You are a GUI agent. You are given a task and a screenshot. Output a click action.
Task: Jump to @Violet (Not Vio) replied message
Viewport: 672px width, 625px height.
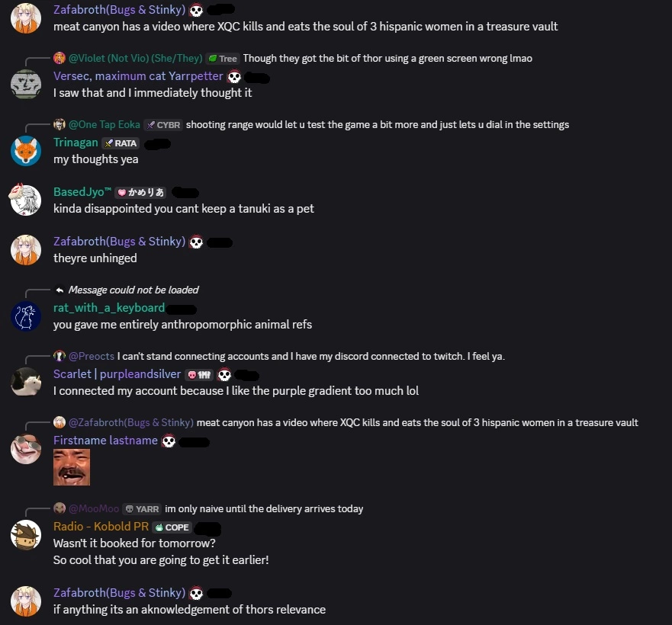click(387, 58)
